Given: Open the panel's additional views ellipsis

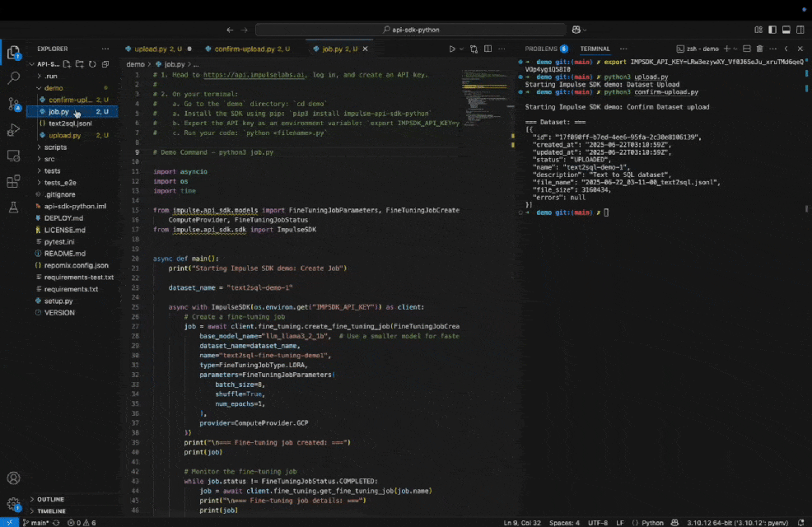Looking at the screenshot, I should point(623,49).
